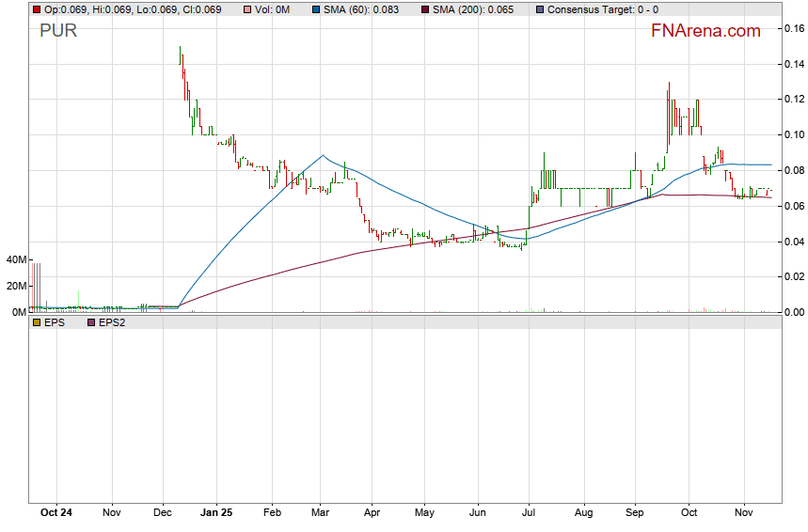808x532 pixels.
Task: Select the Jan 25 date axis label
Action: pos(216,514)
